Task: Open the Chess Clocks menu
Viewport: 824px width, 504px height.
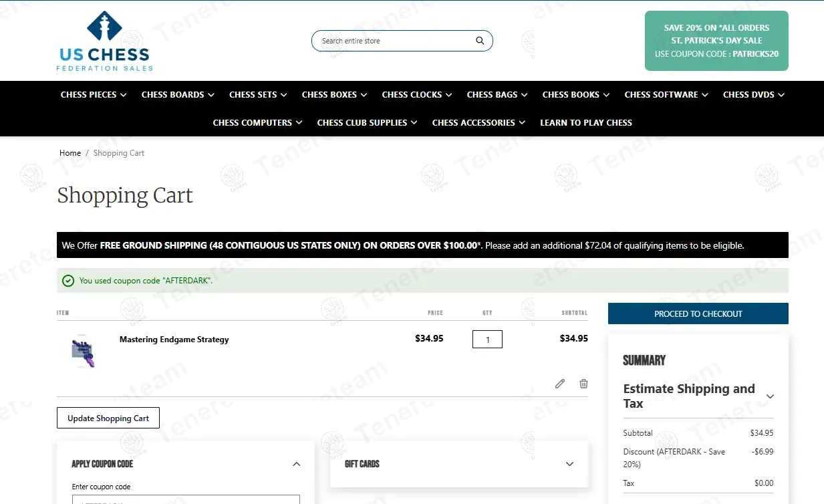Action: click(417, 95)
